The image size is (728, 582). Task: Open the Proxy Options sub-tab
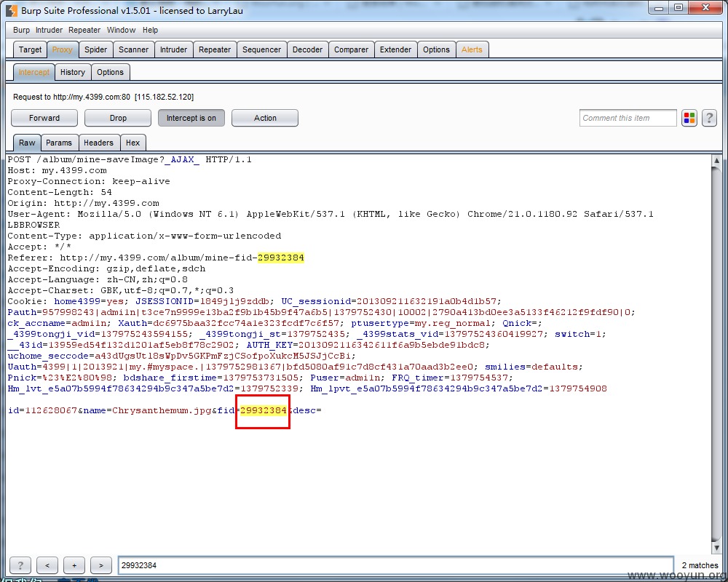pyautogui.click(x=110, y=72)
